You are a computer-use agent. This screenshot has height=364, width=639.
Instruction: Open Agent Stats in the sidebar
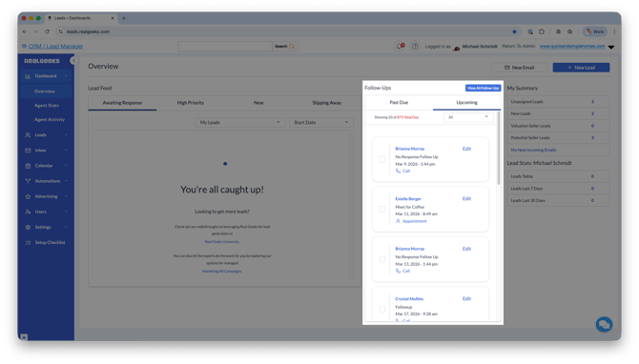pos(47,106)
